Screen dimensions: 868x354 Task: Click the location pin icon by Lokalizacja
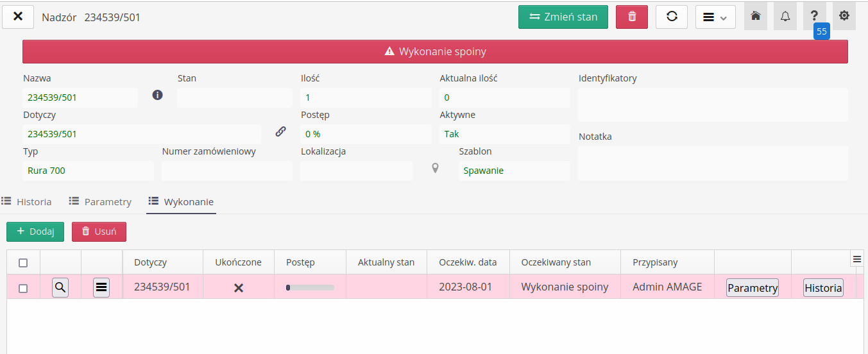[x=435, y=169]
